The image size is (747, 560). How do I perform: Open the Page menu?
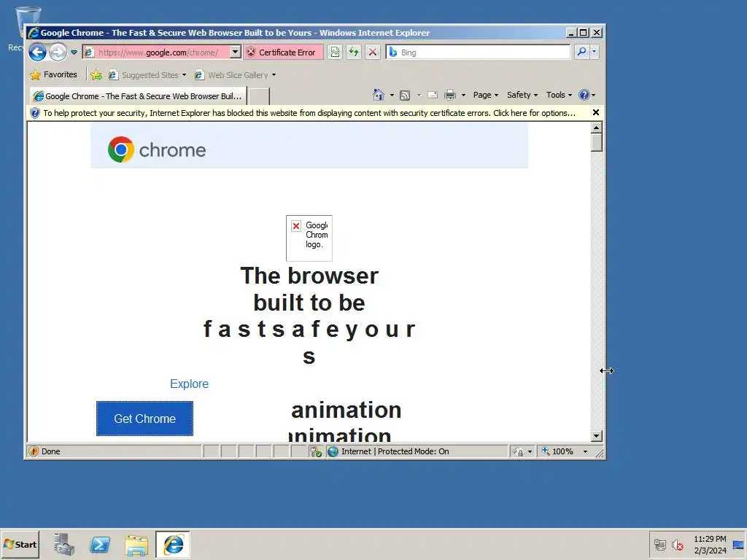(485, 95)
